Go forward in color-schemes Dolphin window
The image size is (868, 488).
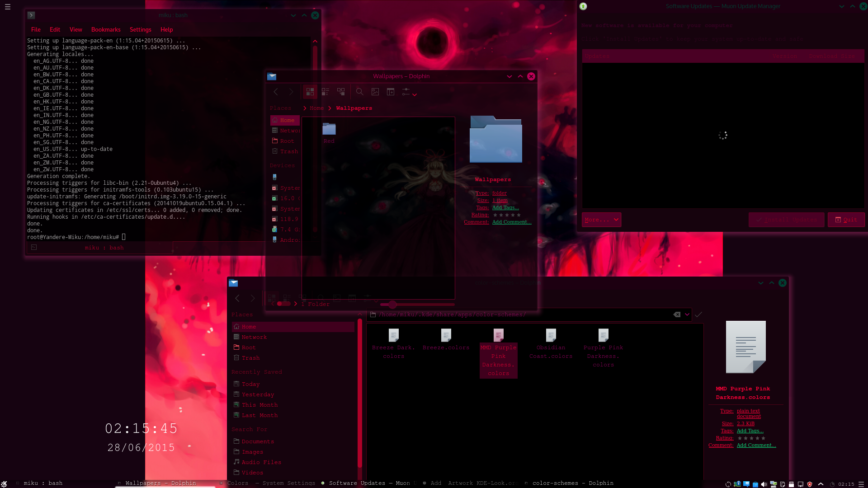pyautogui.click(x=253, y=298)
